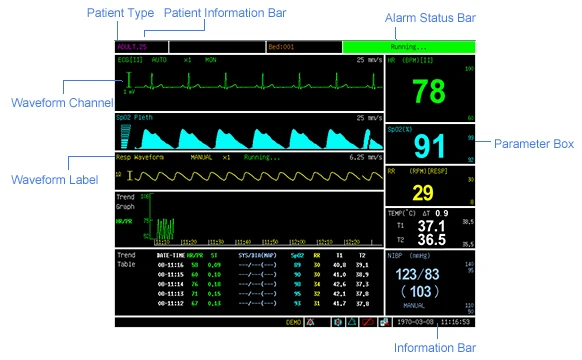Toggle the Resp MANUAL mode label
The image size is (582, 360).
(x=201, y=157)
